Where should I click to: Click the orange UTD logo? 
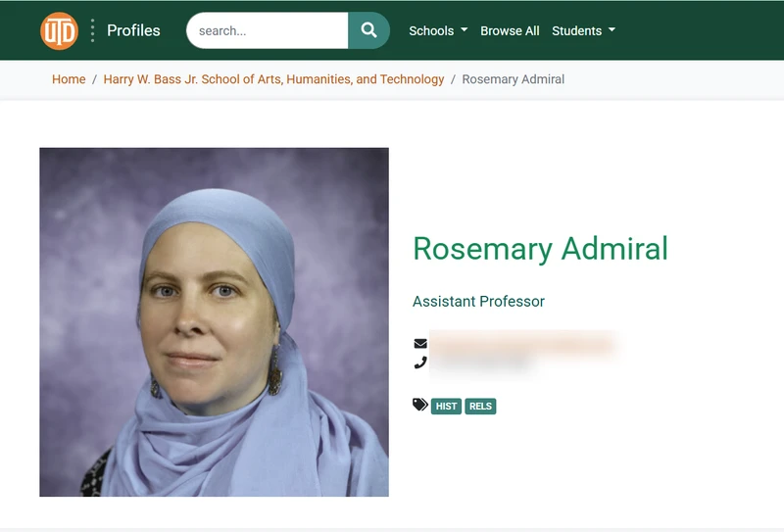click(x=59, y=31)
